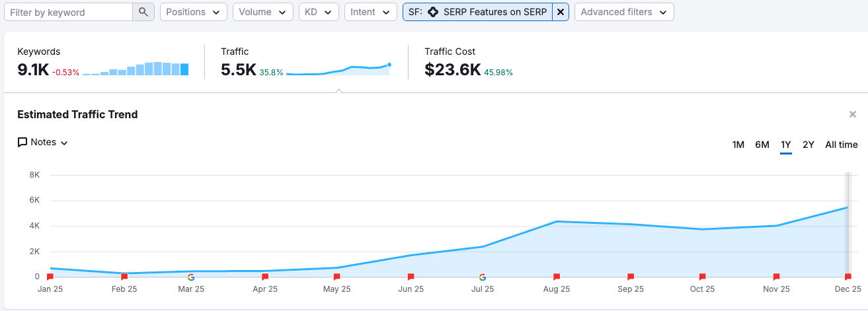Click the magnifying glass search button
The width and height of the screenshot is (868, 311).
pos(143,12)
